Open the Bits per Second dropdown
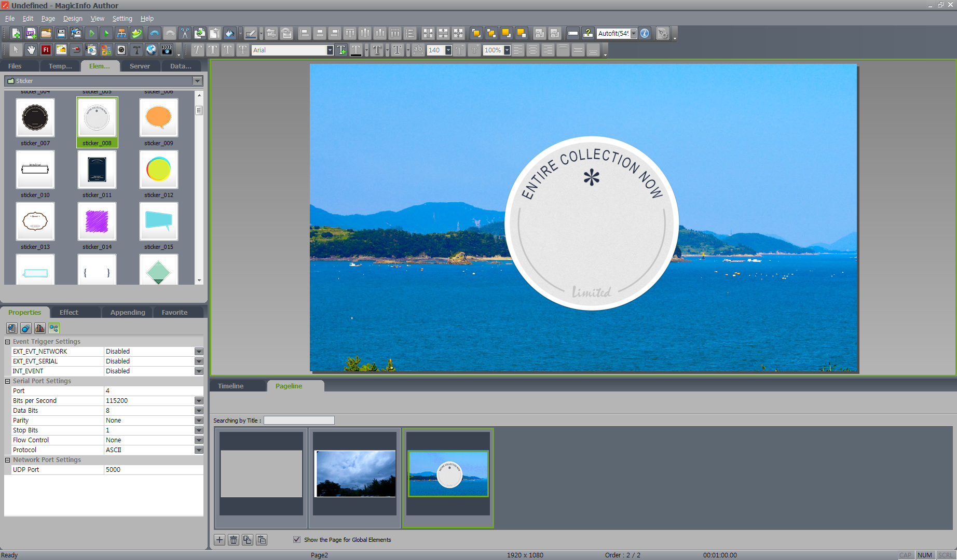The width and height of the screenshot is (957, 560). 199,401
